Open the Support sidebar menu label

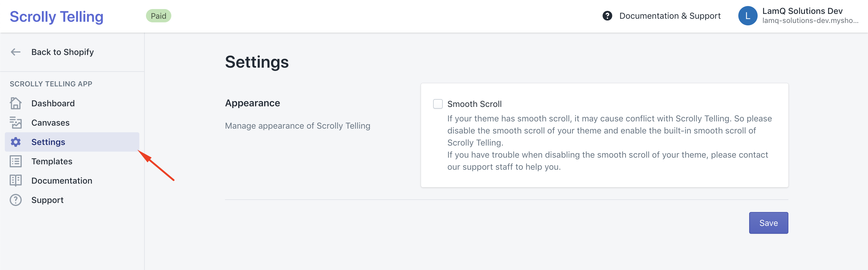47,200
